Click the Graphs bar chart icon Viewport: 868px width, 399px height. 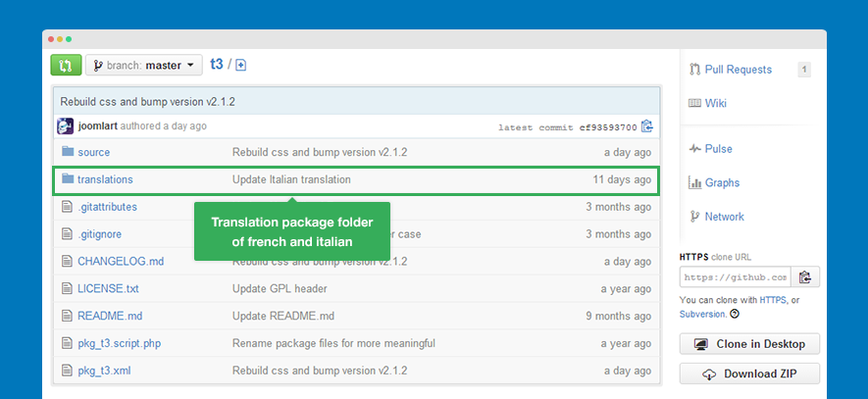[x=695, y=182]
